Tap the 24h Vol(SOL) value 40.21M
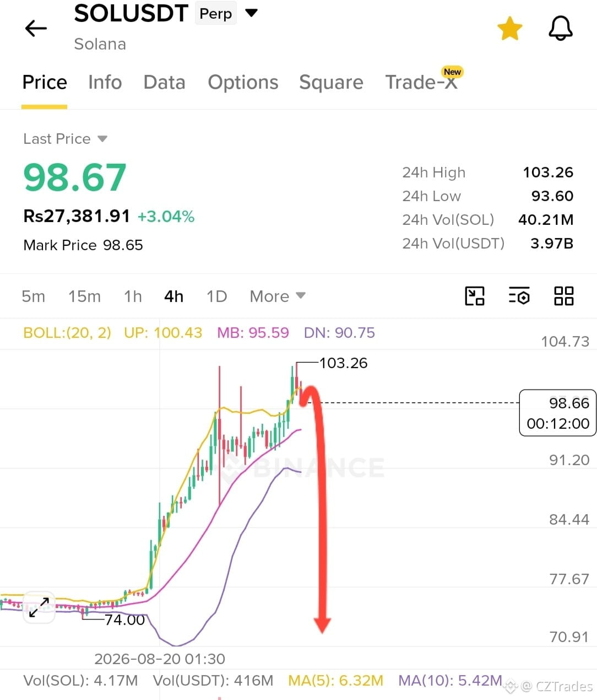Image resolution: width=597 pixels, height=700 pixels. [546, 220]
